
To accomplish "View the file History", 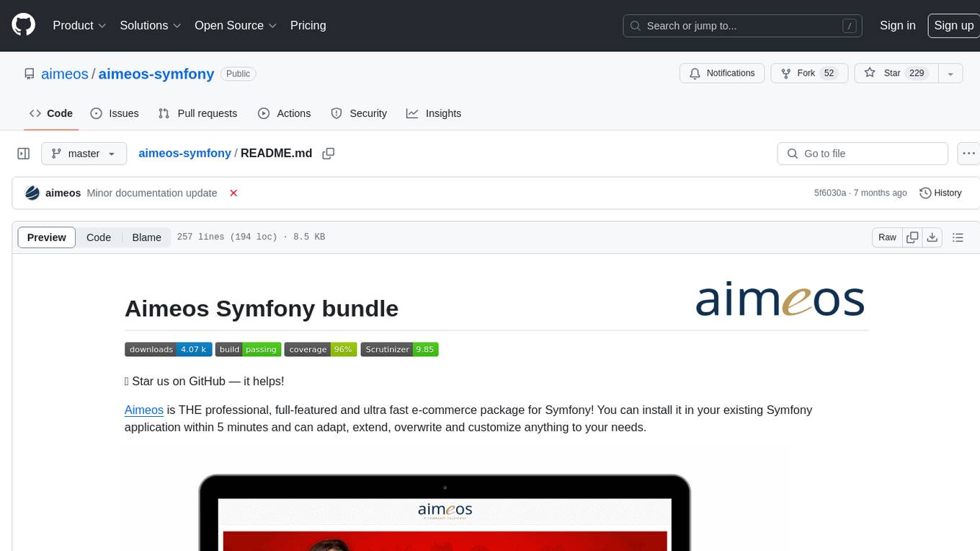I will (x=940, y=193).
